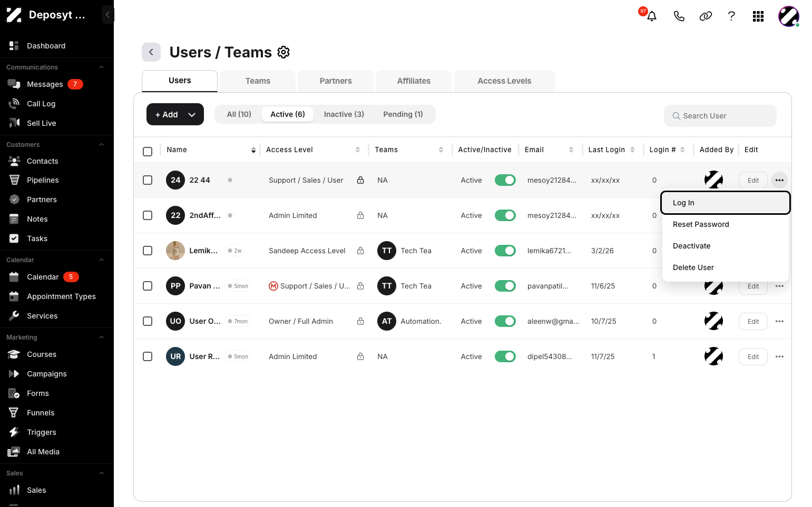
Task: Choose Log In from the user menu
Action: (x=726, y=203)
